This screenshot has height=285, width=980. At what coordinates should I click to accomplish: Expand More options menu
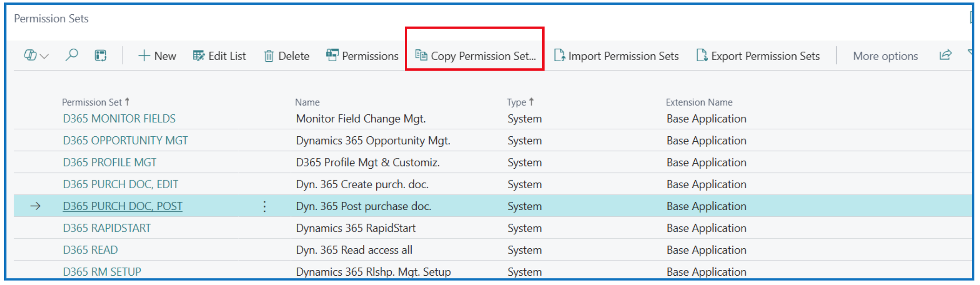click(x=885, y=56)
